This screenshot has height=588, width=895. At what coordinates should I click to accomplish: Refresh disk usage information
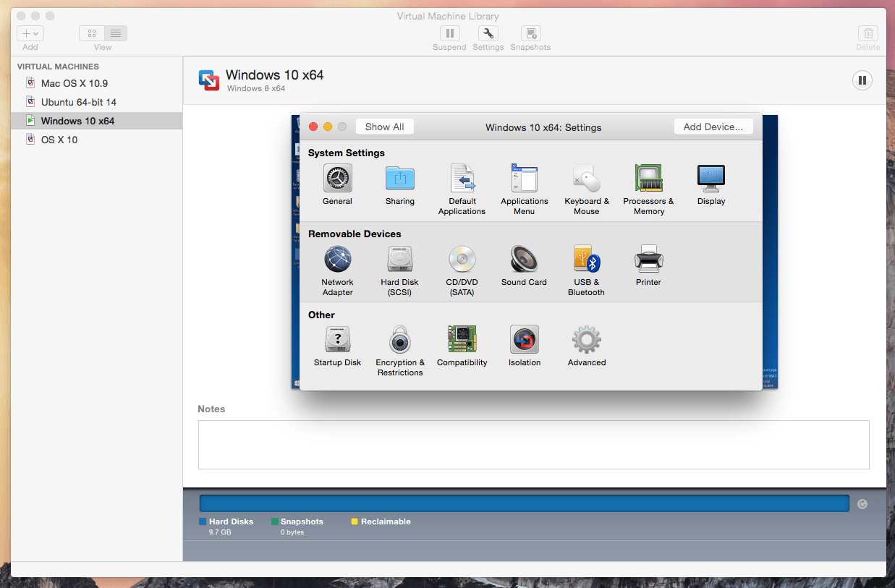tap(862, 504)
